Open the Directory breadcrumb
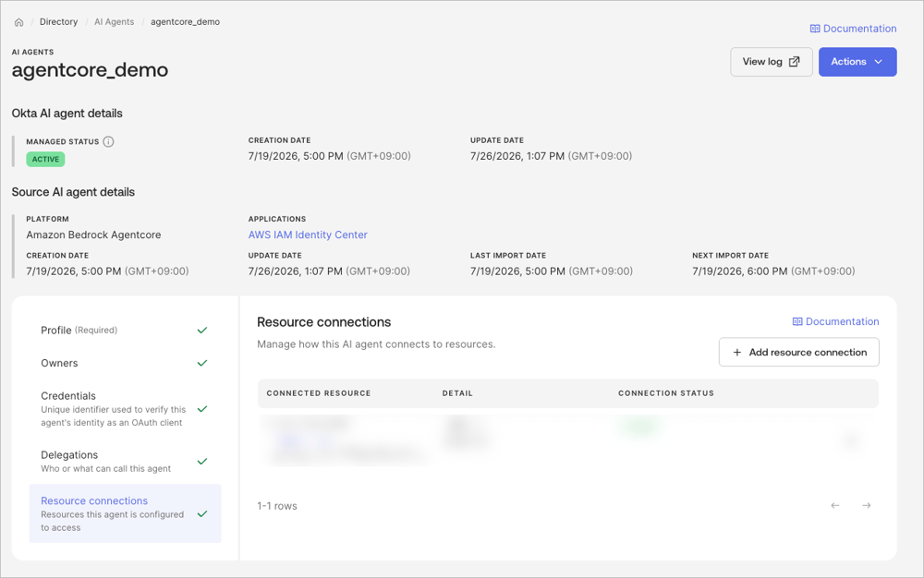Screen dimensions: 924x578 58,22
